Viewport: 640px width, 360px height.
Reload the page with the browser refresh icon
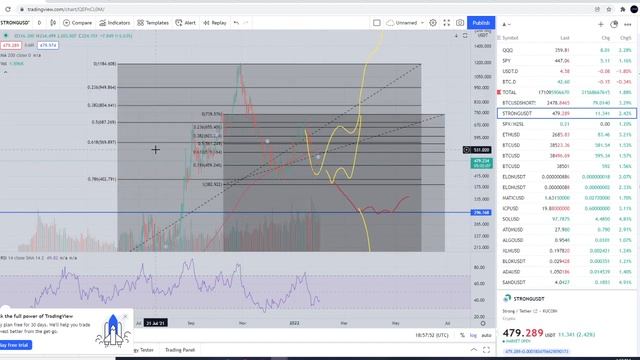pos(8,9)
